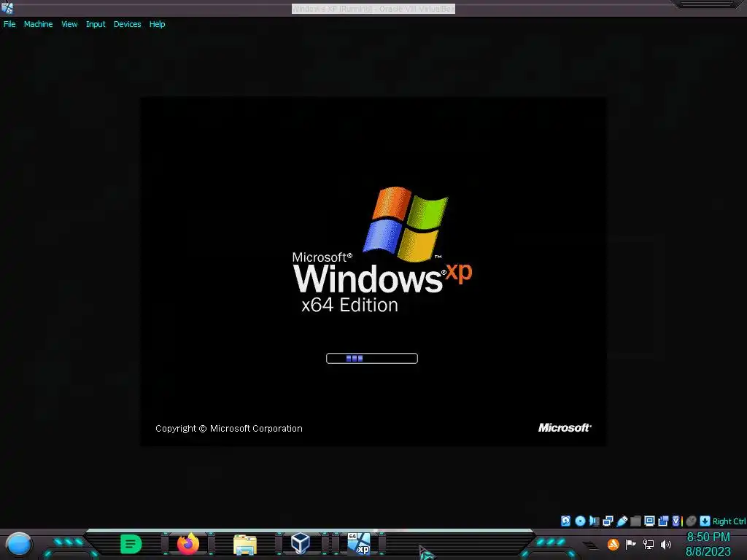747x560 pixels.
Task: Open the Devices menu
Action: pyautogui.click(x=127, y=24)
